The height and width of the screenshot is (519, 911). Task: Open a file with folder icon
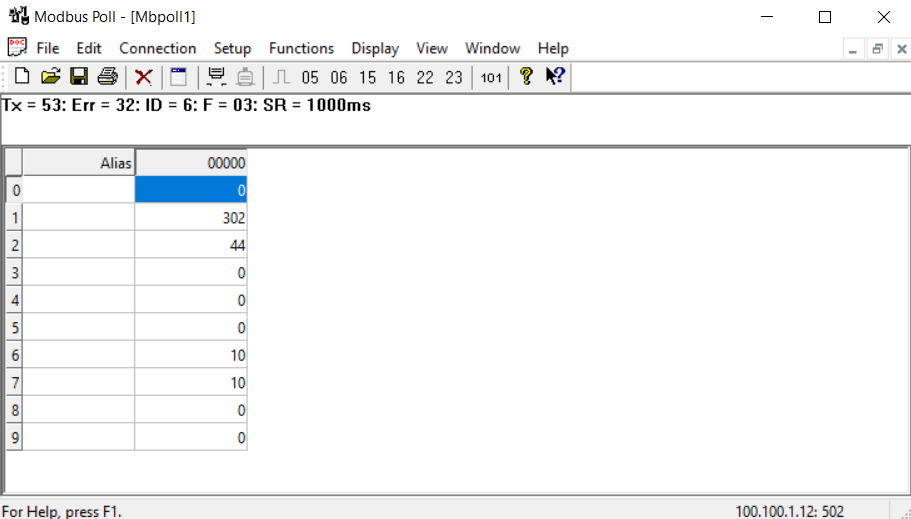[x=51, y=77]
